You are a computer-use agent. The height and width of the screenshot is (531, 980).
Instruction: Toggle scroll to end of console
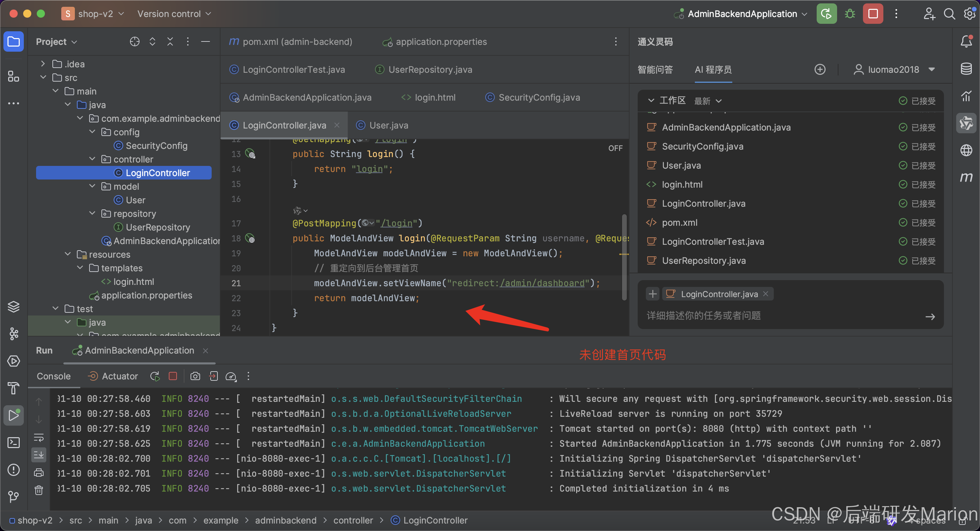click(x=39, y=455)
